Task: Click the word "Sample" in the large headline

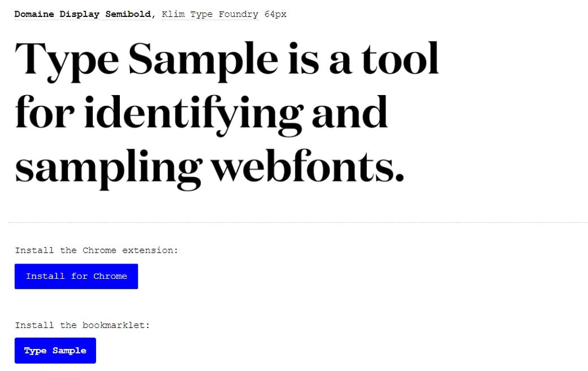Action: click(x=204, y=59)
